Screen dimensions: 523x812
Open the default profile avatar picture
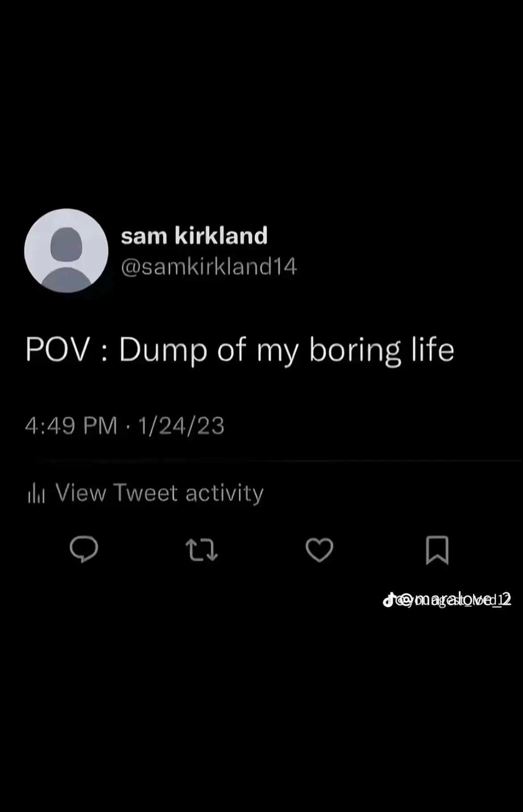click(66, 251)
